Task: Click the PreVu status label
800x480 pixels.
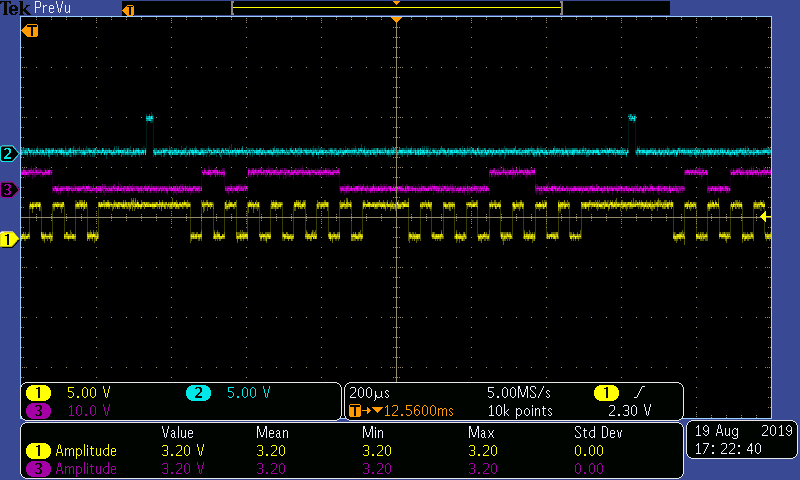Action: tap(53, 8)
